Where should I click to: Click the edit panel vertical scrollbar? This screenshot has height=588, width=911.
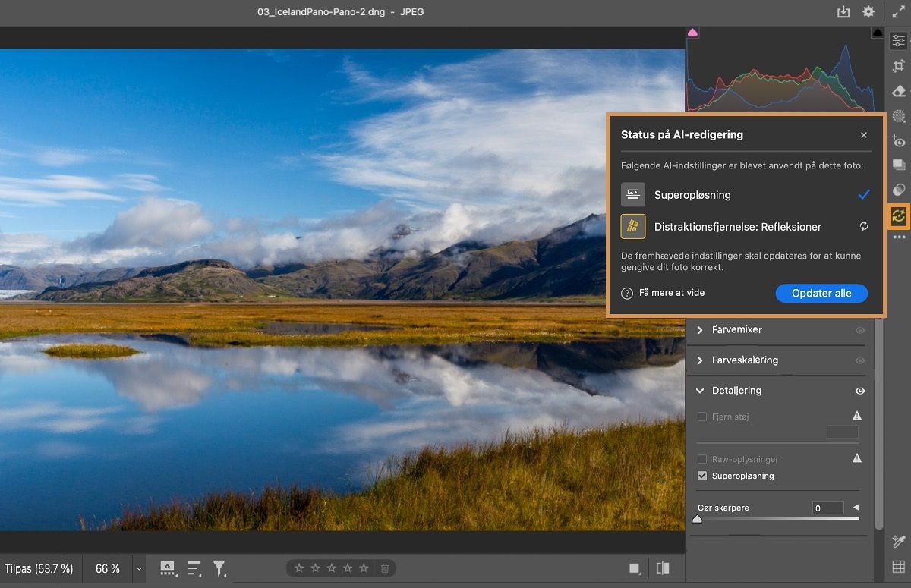[879, 425]
